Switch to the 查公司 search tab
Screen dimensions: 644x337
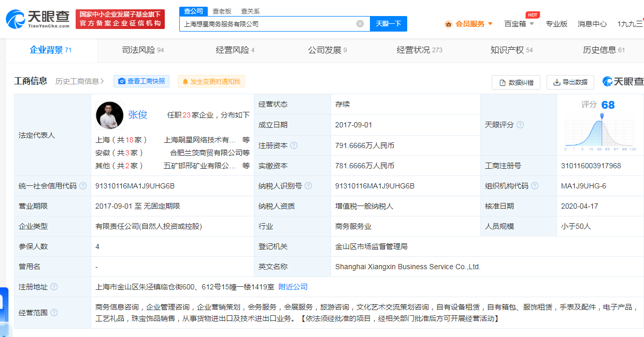pyautogui.click(x=194, y=11)
